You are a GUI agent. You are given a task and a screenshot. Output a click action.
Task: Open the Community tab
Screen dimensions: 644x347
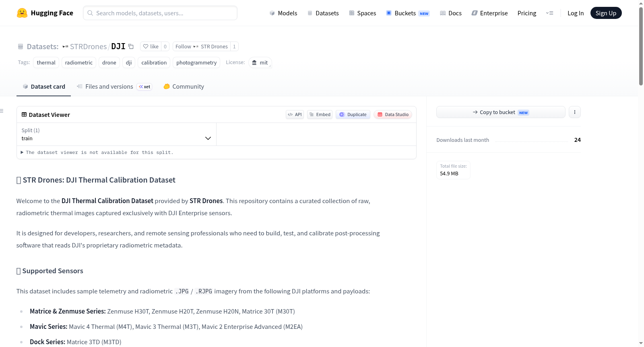(x=184, y=87)
